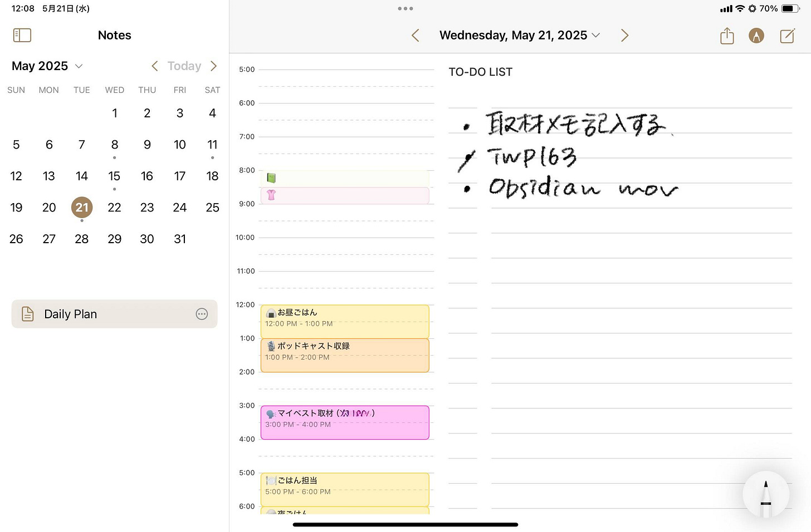The image size is (811, 532).
Task: Tap the markup pen circle icon
Action: 756,36
